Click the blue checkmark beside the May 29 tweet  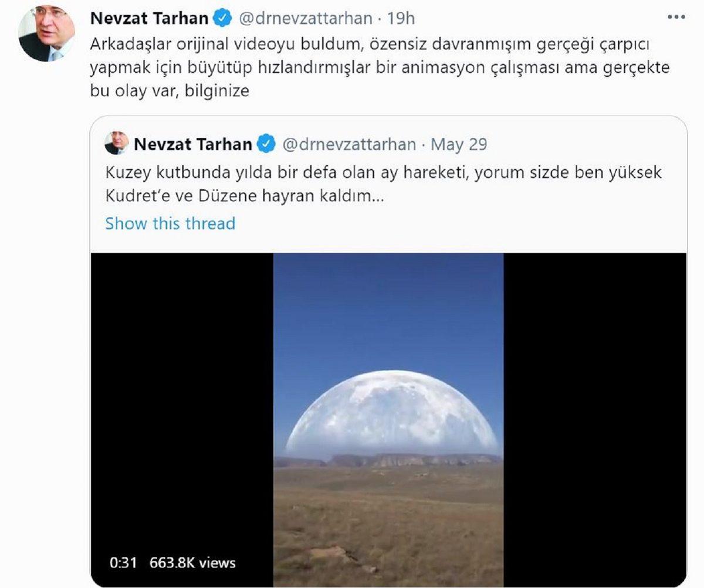(x=266, y=143)
